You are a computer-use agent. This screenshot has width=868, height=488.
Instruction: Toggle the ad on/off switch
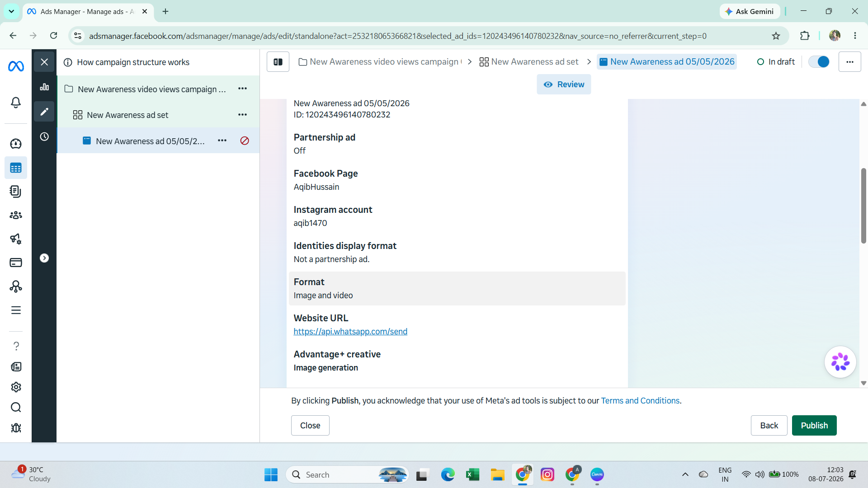(x=819, y=62)
